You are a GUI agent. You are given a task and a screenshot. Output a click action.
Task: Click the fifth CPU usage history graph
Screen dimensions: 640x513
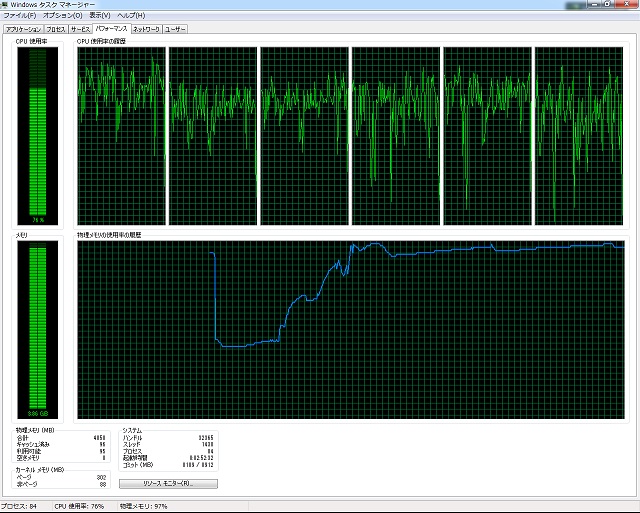tap(487, 136)
